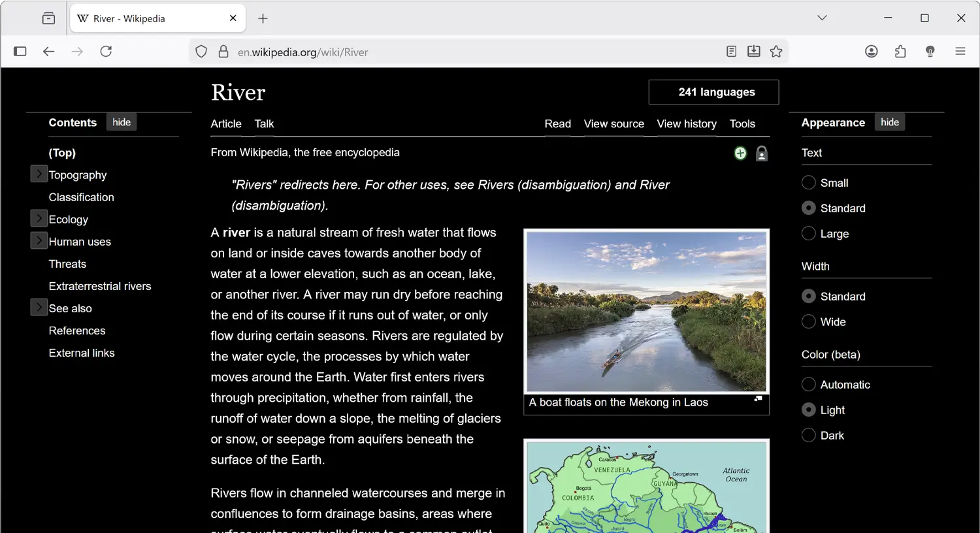
Task: Open the Firefox account icon
Action: click(x=872, y=51)
